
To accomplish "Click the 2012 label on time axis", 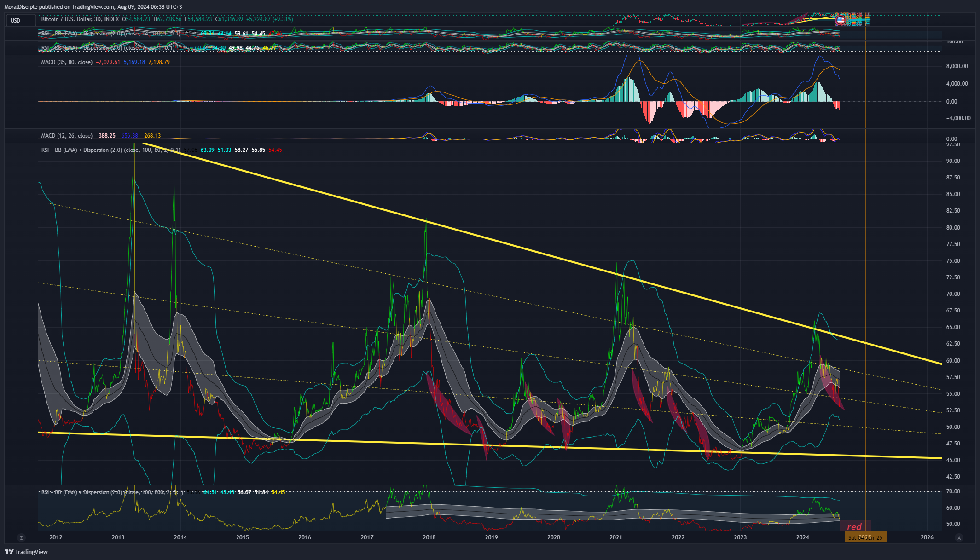I will 56,537.
